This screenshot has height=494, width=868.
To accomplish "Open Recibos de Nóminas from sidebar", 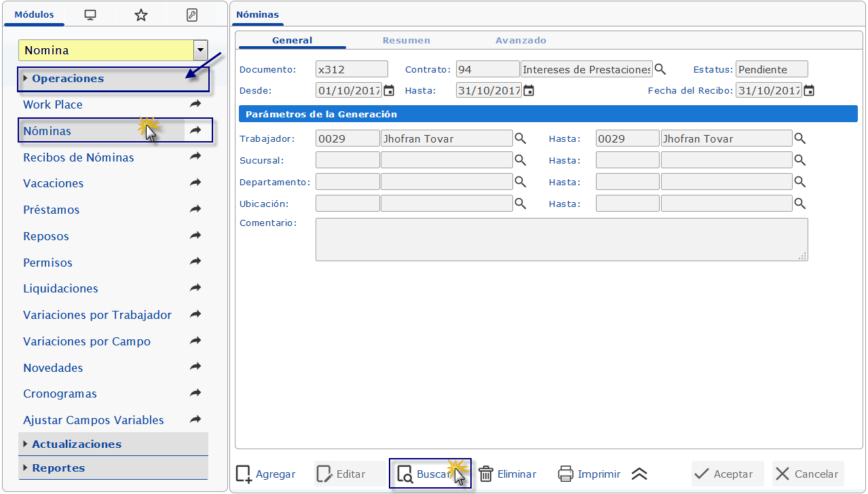I will coord(79,157).
